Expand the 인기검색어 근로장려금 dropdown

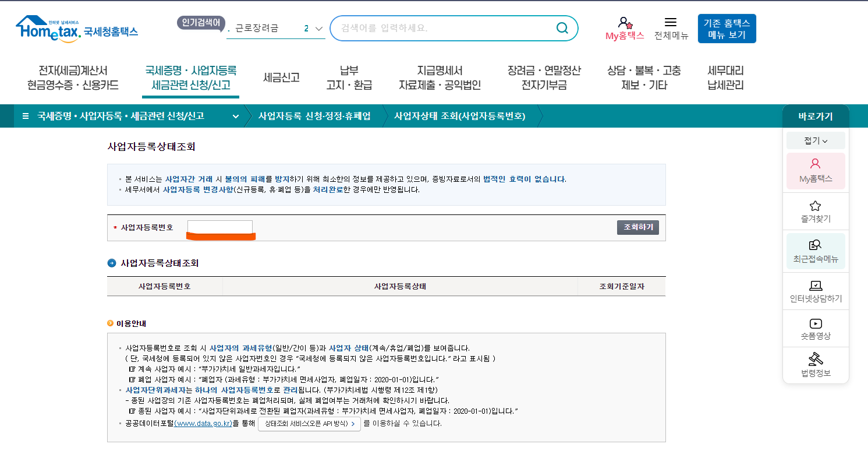pyautogui.click(x=318, y=27)
